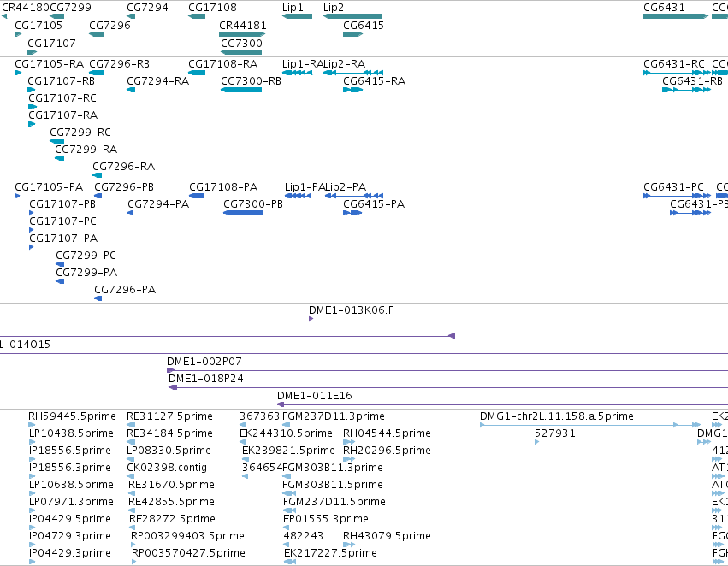The image size is (728, 566).
Task: Select protein CG6431-PC
Action: [677, 196]
